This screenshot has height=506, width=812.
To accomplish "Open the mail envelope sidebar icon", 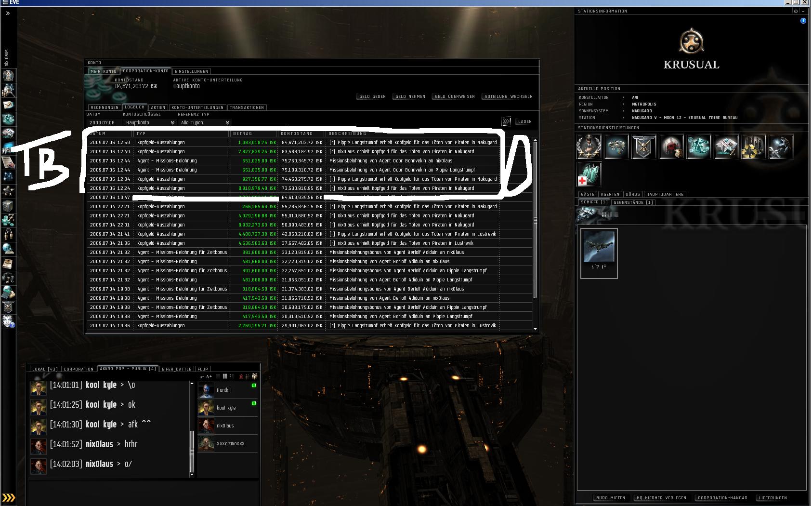I will (8, 105).
